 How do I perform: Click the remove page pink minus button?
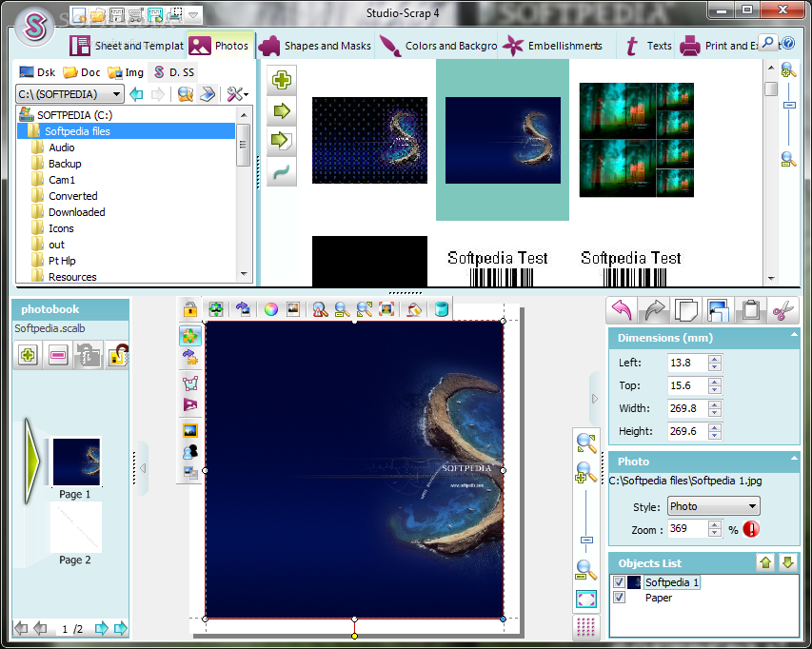58,355
